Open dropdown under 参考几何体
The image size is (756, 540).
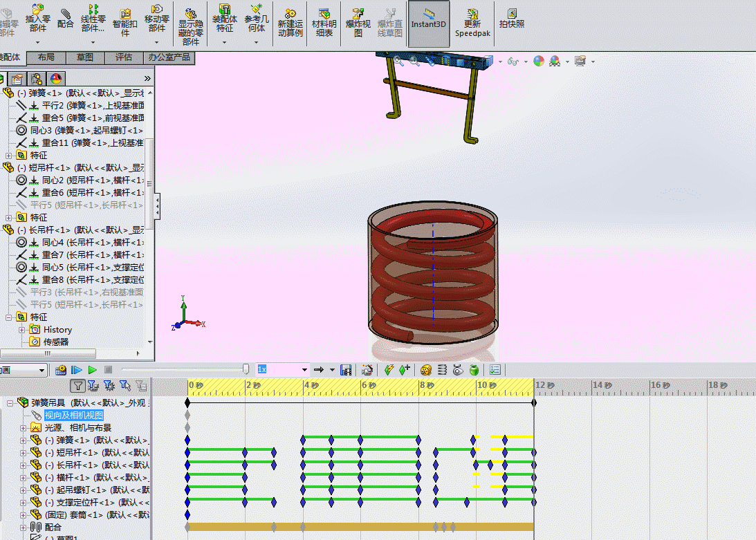[256, 42]
